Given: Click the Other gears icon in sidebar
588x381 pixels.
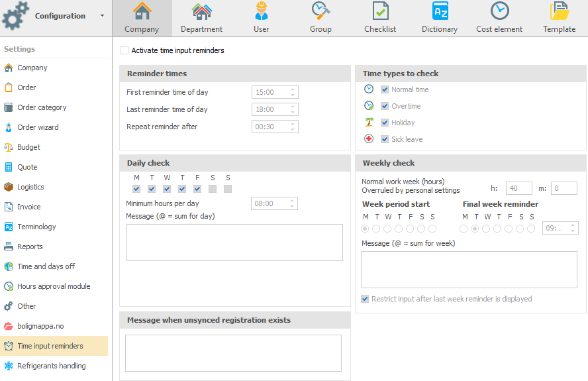Looking at the screenshot, I should (9, 306).
